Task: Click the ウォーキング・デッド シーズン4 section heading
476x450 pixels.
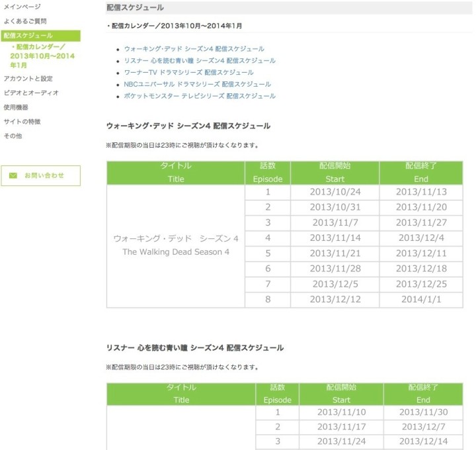Action: tap(188, 126)
